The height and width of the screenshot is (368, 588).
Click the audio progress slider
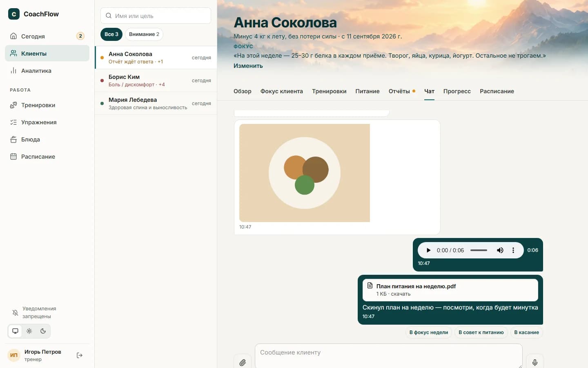(479, 250)
